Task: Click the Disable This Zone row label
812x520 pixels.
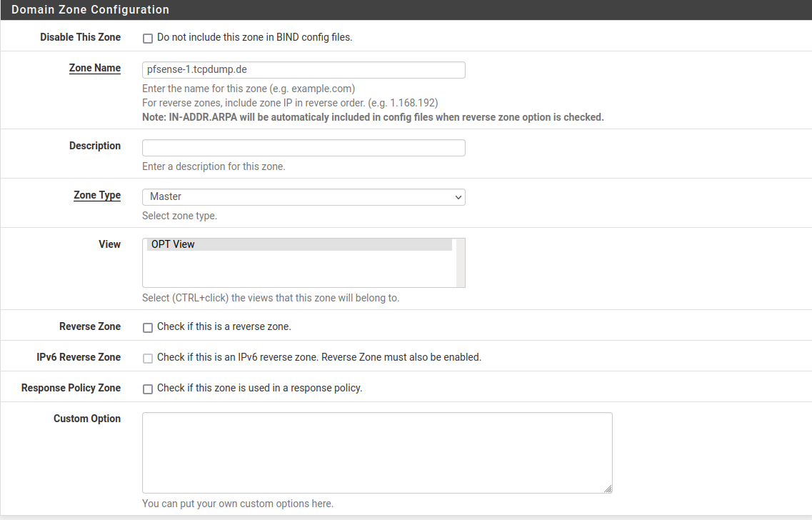Action: pos(80,37)
